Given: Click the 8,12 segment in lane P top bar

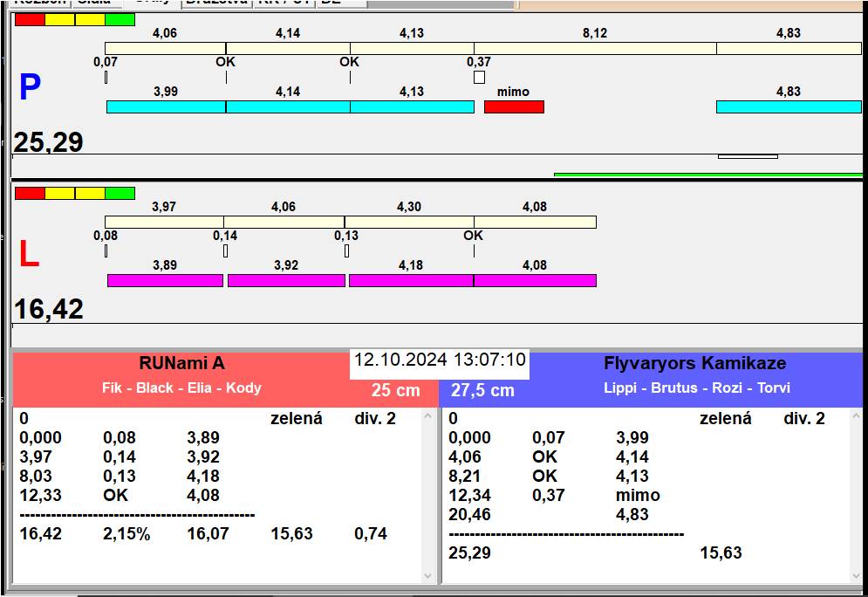Looking at the screenshot, I should pos(595,48).
